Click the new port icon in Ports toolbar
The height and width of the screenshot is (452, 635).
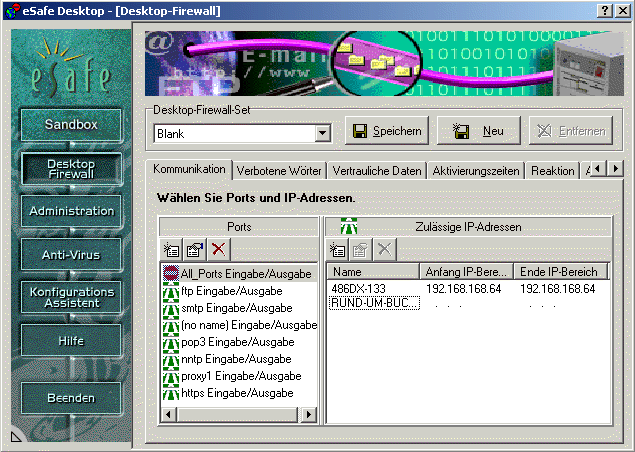pos(170,249)
